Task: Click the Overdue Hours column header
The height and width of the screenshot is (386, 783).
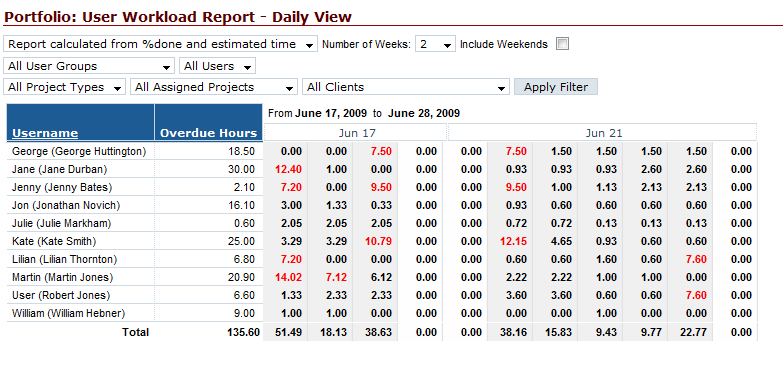Action: (x=208, y=133)
